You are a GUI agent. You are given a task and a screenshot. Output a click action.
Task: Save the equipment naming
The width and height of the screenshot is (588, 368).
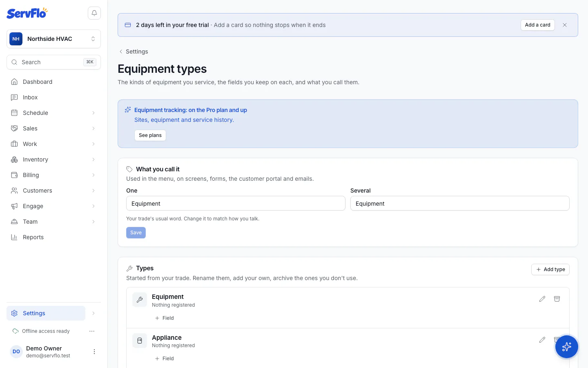[136, 233]
